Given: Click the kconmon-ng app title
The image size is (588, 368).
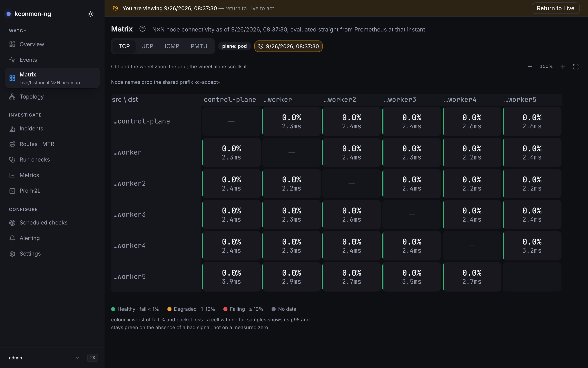Looking at the screenshot, I should click(x=33, y=14).
